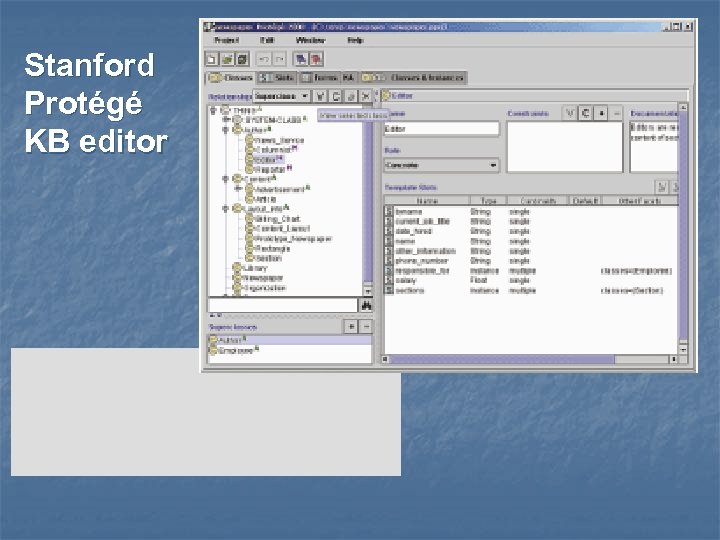Click the class search text field
Viewport: 720px width, 540px height.
click(283, 305)
